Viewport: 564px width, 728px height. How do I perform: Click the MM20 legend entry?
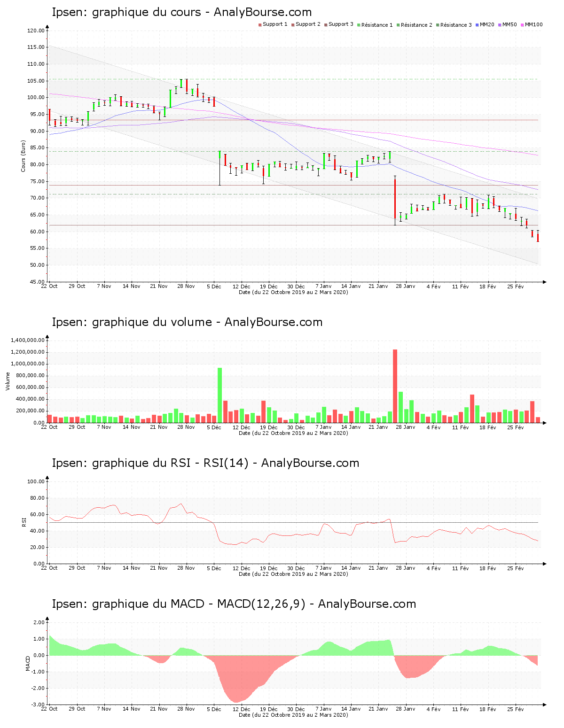coord(485,24)
